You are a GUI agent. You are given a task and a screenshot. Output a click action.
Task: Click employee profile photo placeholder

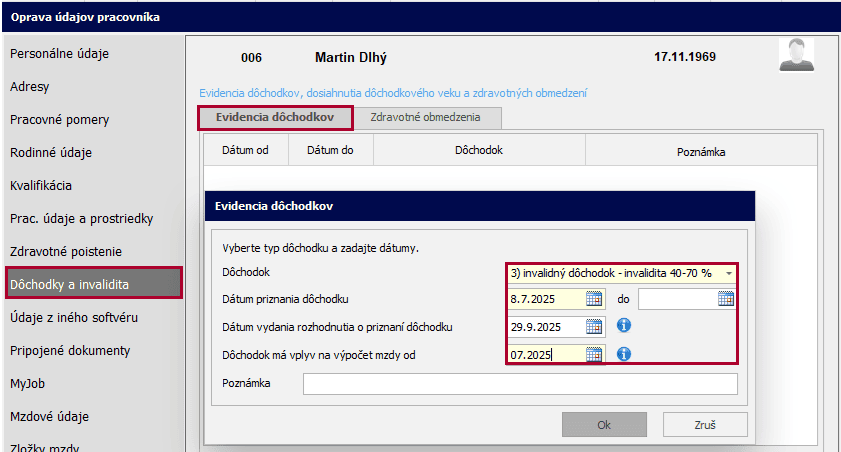(x=796, y=56)
